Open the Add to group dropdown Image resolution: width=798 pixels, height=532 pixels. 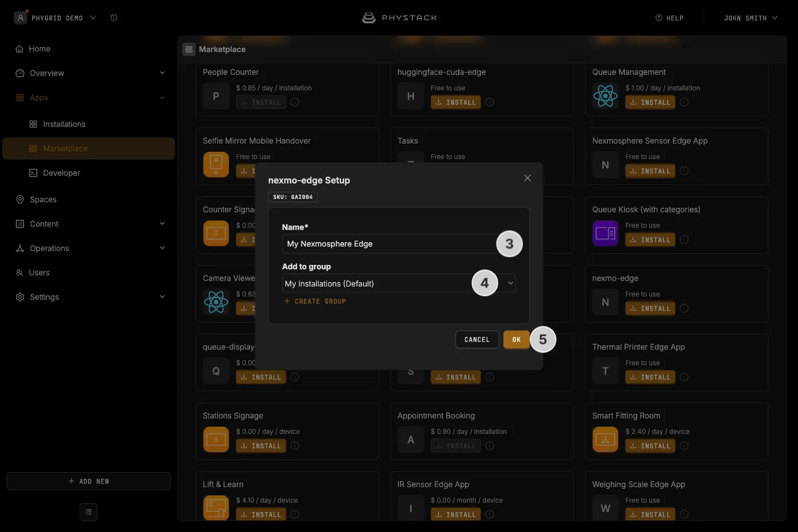click(x=399, y=283)
